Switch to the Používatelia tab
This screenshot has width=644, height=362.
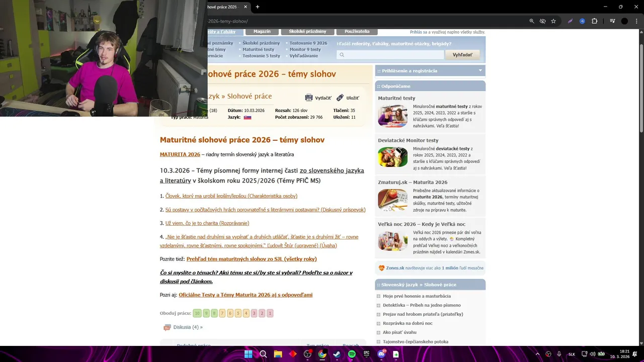[x=357, y=32]
